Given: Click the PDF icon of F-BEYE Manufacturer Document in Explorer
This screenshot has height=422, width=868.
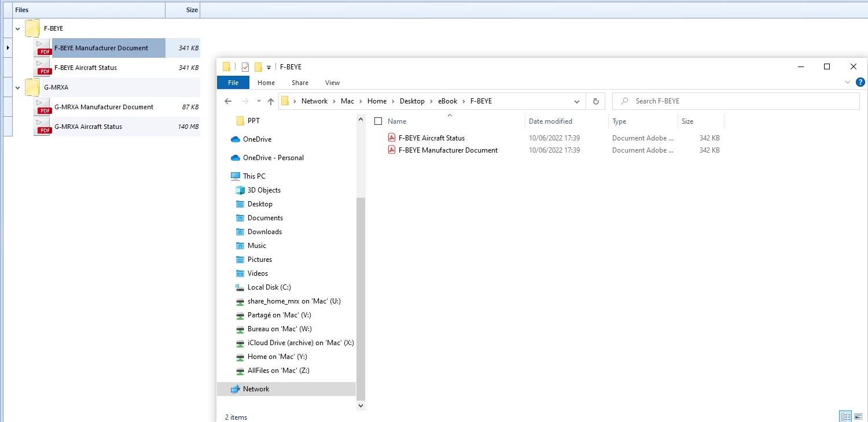Looking at the screenshot, I should (x=392, y=150).
